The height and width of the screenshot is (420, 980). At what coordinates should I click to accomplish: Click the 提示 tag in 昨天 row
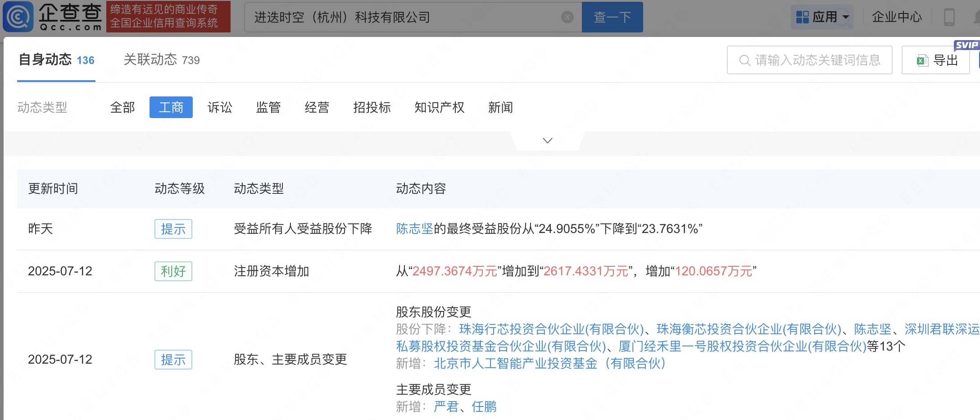click(x=173, y=229)
